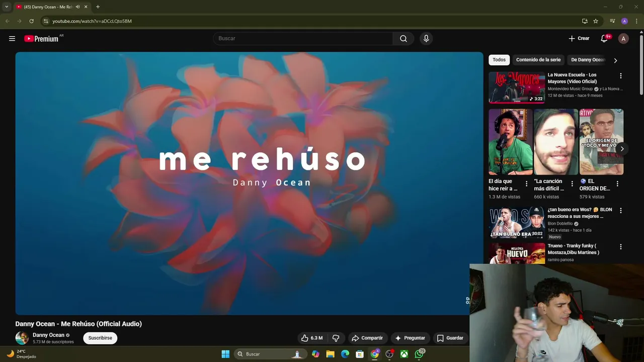Click the Me Rehúso video player
The height and width of the screenshot is (362, 644).
tap(249, 184)
